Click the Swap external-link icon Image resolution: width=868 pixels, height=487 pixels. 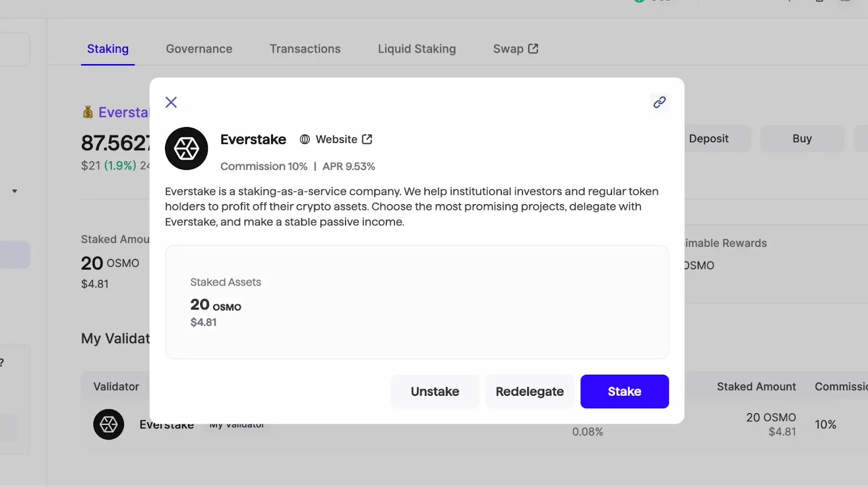coord(533,48)
